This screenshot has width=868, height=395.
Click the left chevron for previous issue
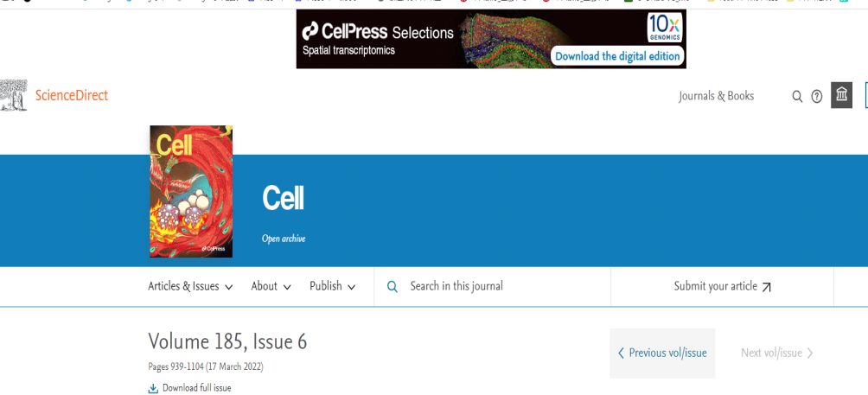pos(621,353)
